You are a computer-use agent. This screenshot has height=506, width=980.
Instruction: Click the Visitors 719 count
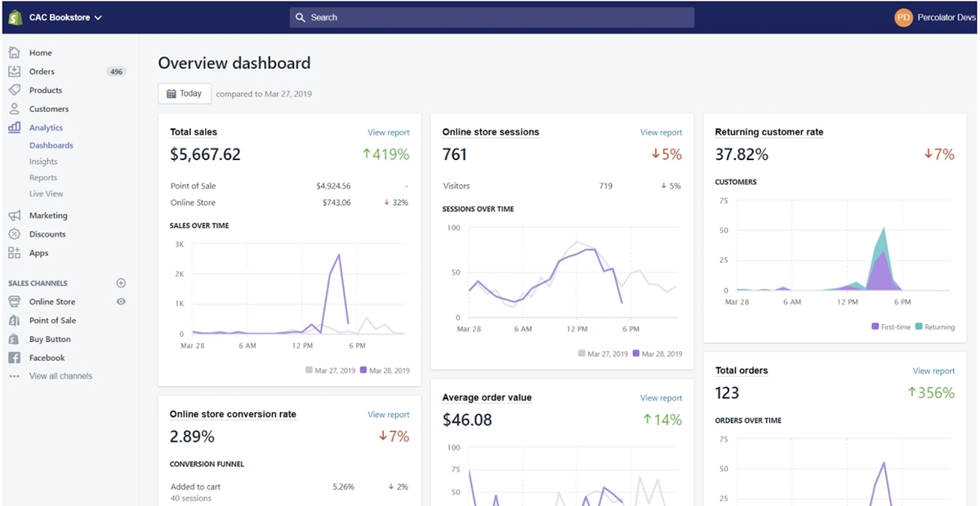[x=605, y=186]
